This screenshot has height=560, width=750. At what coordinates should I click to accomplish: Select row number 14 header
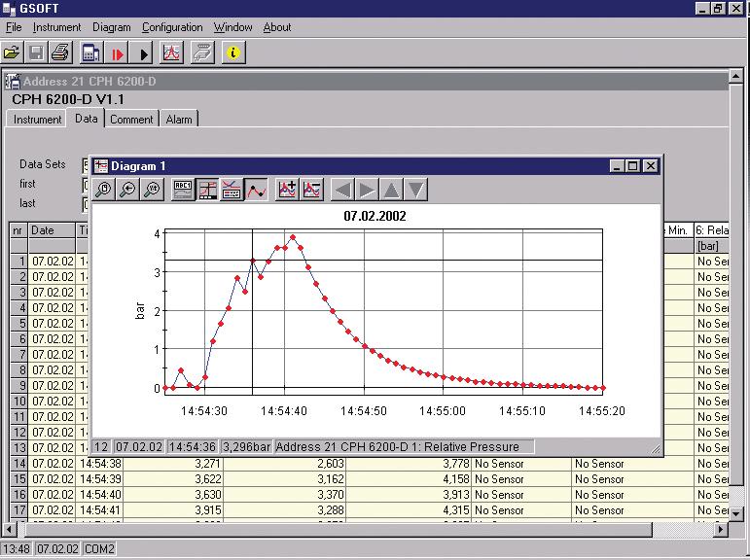pyautogui.click(x=18, y=464)
